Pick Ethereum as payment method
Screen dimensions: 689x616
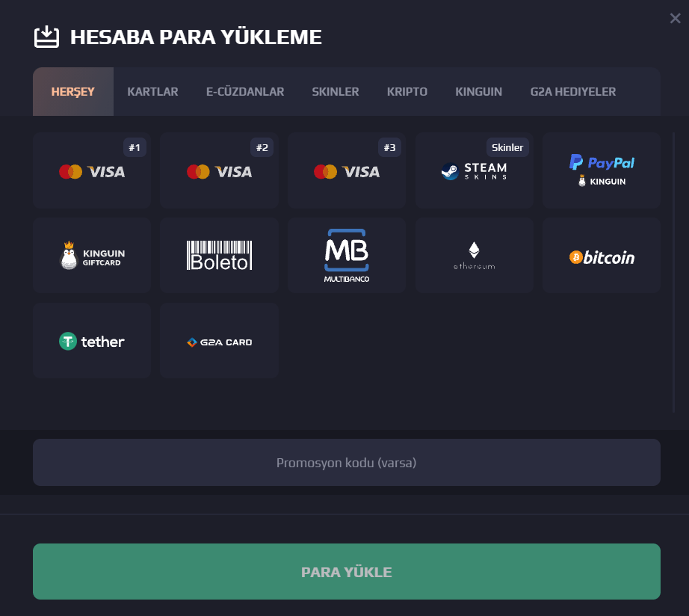pyautogui.click(x=474, y=255)
